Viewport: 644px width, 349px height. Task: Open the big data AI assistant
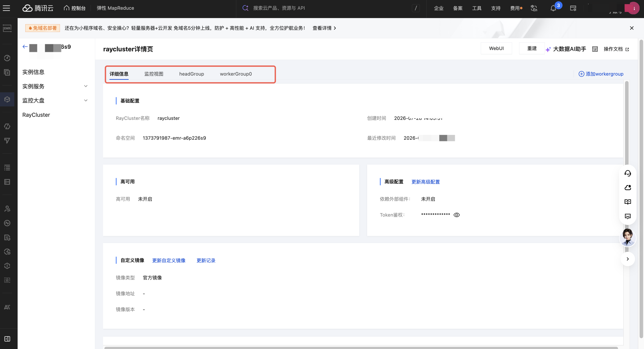566,49
